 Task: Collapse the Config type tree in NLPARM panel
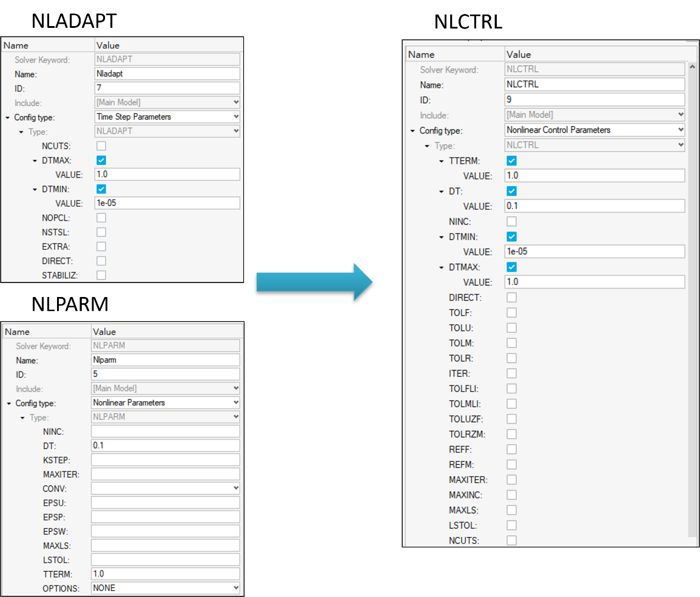pos(9,403)
